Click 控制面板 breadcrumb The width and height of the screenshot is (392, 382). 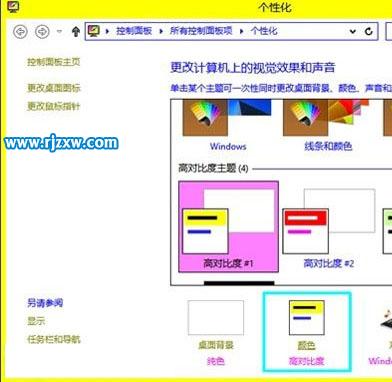pos(134,31)
